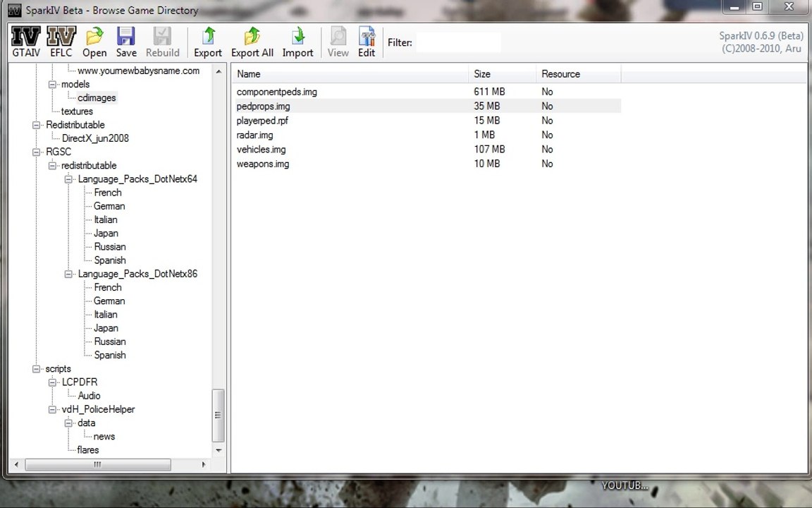This screenshot has height=508, width=812.
Task: Minimize the SparkIV window
Action: [734, 7]
